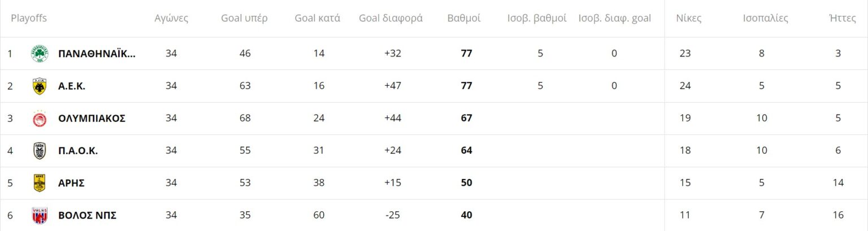Open the Α.Ε.Κ. team name link
Image resolution: width=868 pixels, height=231 pixels.
click(x=72, y=86)
